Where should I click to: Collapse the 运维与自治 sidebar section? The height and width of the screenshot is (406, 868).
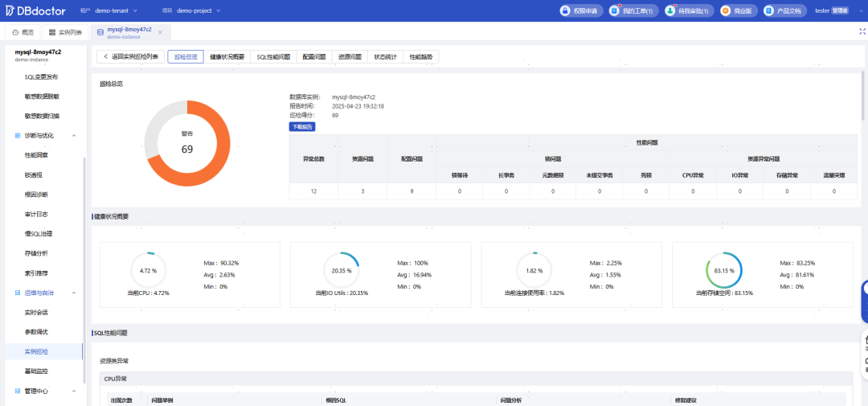pyautogui.click(x=74, y=293)
